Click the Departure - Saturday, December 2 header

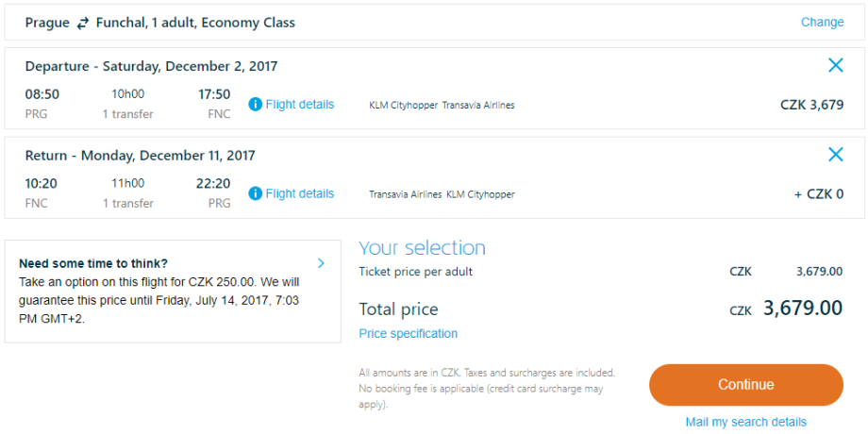point(151,66)
